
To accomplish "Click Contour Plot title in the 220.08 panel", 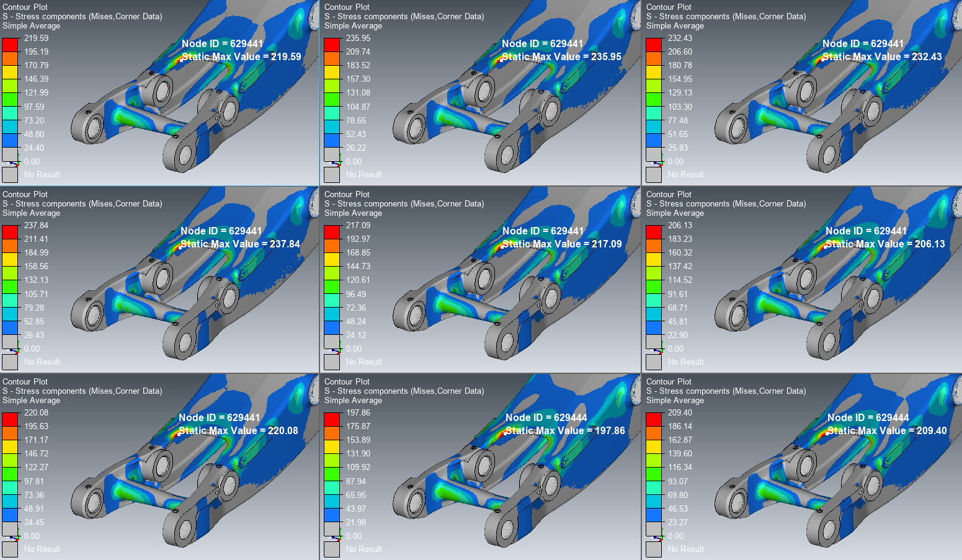I will [25, 381].
